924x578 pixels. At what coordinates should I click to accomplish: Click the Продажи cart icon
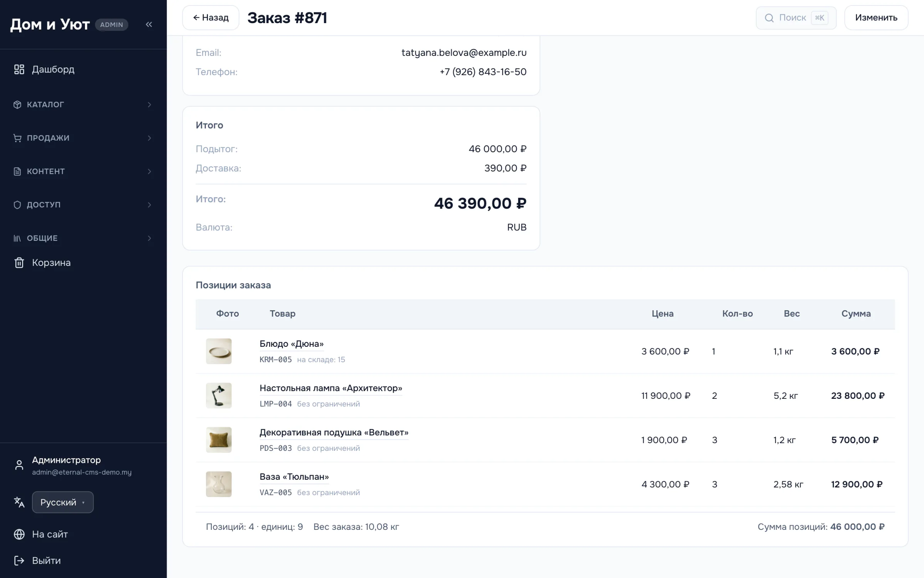pos(17,138)
